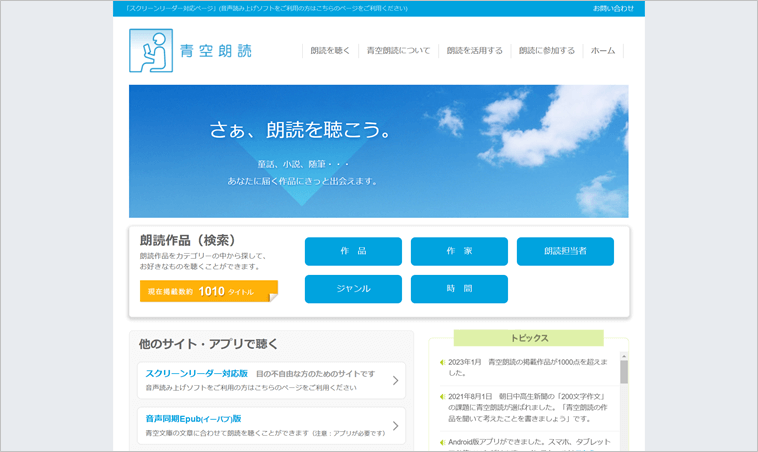Viewport: 758px width, 452px height.
Task: Click the chevron arrow on 音声同期Epub row
Action: 395,425
